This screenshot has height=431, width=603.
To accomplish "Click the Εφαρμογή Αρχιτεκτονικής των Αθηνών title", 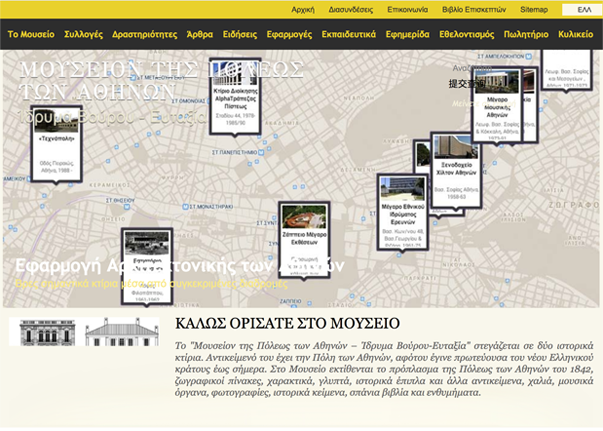I will click(x=179, y=266).
